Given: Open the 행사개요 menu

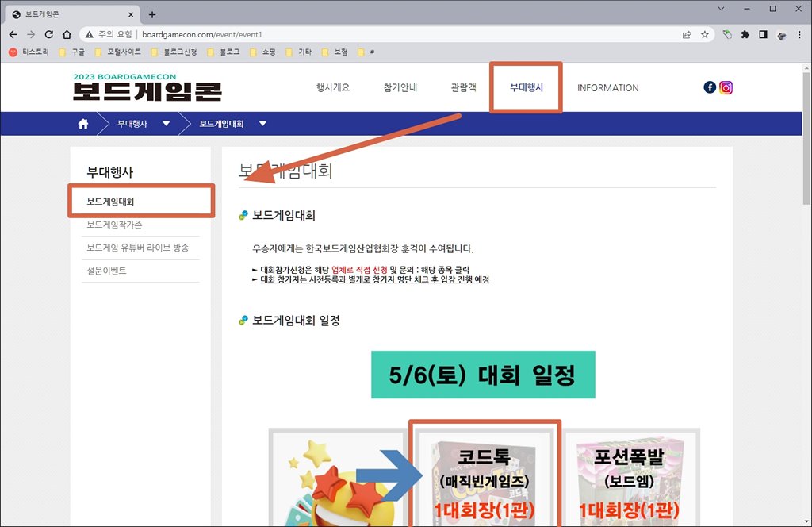Looking at the screenshot, I should click(x=333, y=87).
